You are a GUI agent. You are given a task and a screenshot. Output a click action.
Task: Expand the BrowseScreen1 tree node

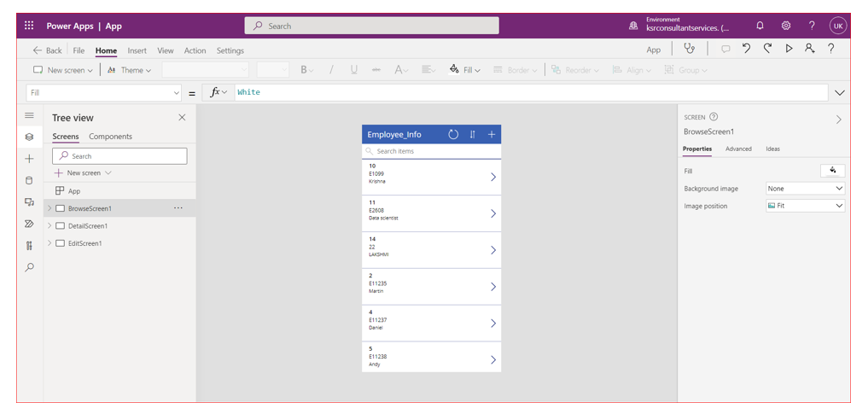click(50, 208)
